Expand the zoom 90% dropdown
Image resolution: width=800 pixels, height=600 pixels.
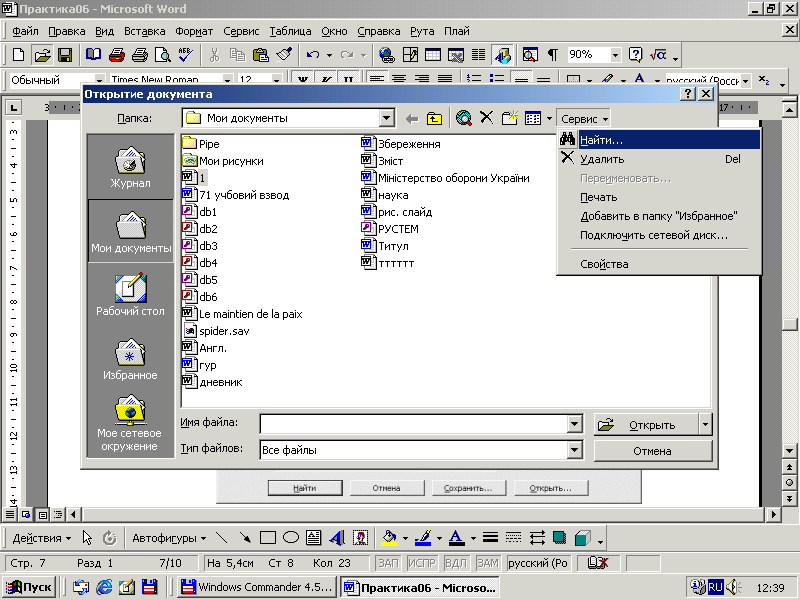(615, 55)
